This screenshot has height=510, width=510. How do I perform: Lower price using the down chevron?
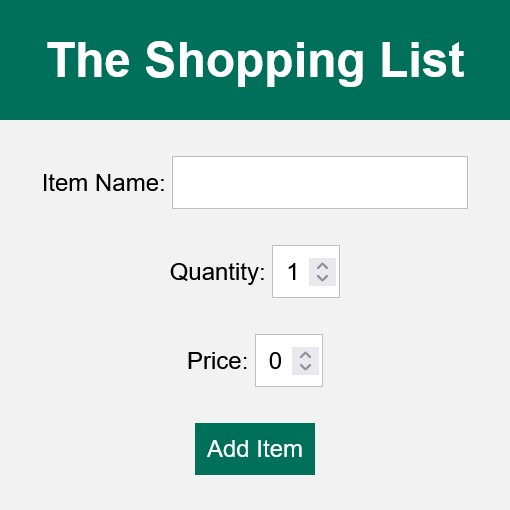point(305,367)
